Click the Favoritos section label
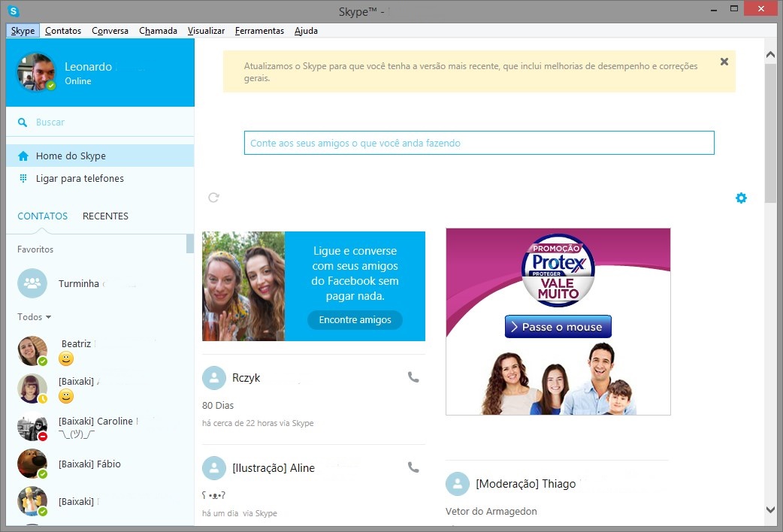The image size is (783, 532). 35,249
